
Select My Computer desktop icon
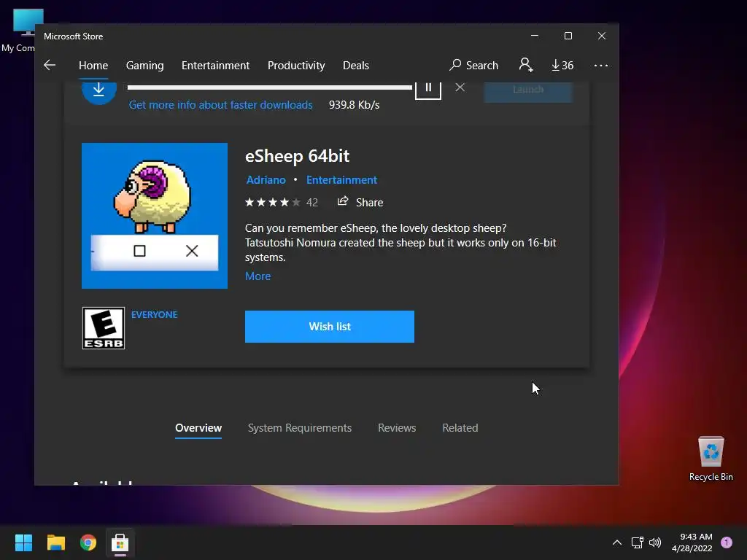click(x=18, y=31)
